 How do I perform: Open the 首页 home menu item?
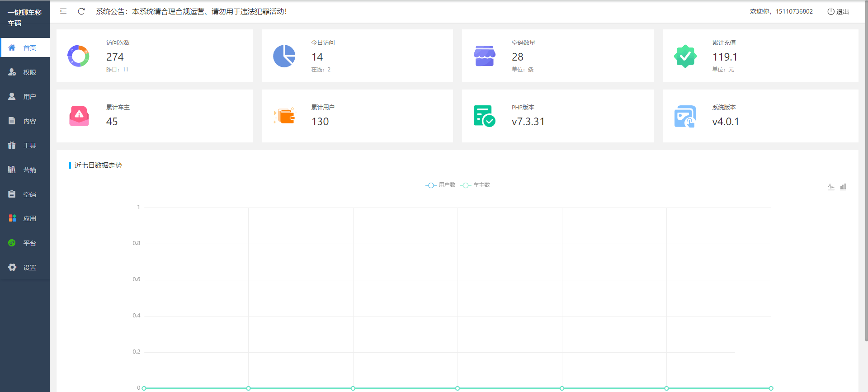[x=25, y=47]
